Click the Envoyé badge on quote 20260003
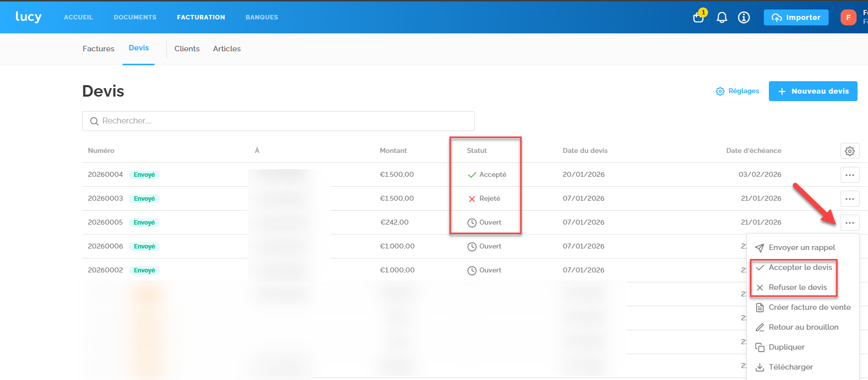 145,199
